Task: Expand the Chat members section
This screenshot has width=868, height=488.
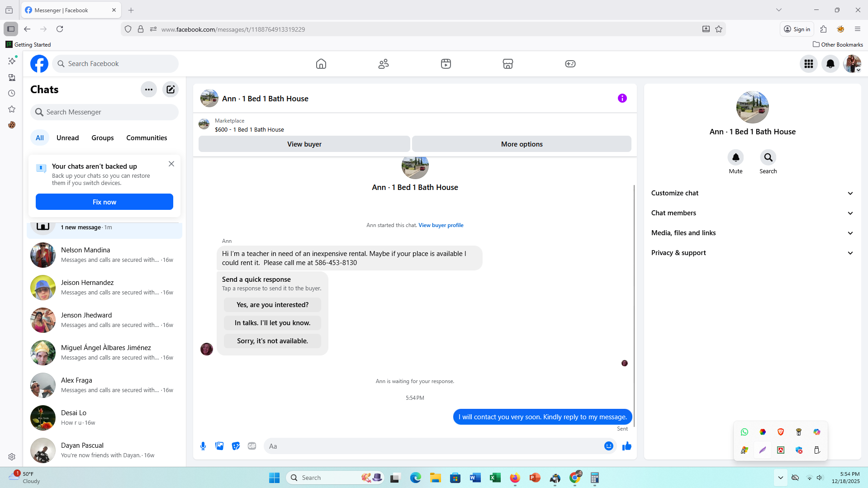Action: [x=753, y=213]
